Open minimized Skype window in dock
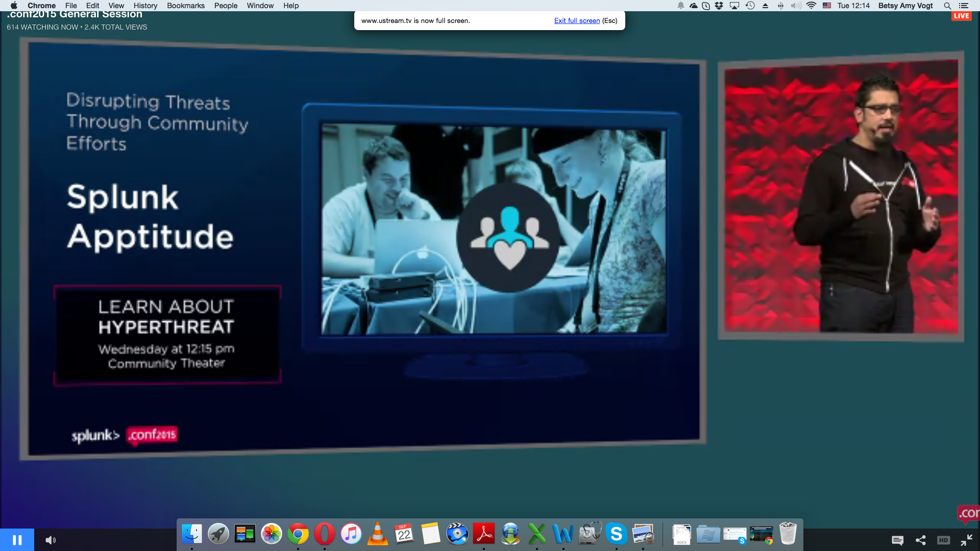Image resolution: width=980 pixels, height=551 pixels. (734, 535)
